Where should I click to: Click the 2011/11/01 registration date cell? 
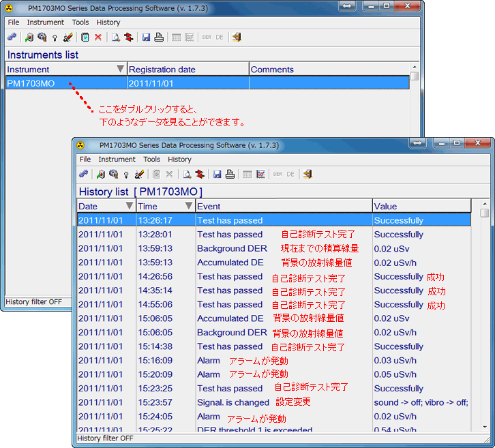tap(187, 83)
